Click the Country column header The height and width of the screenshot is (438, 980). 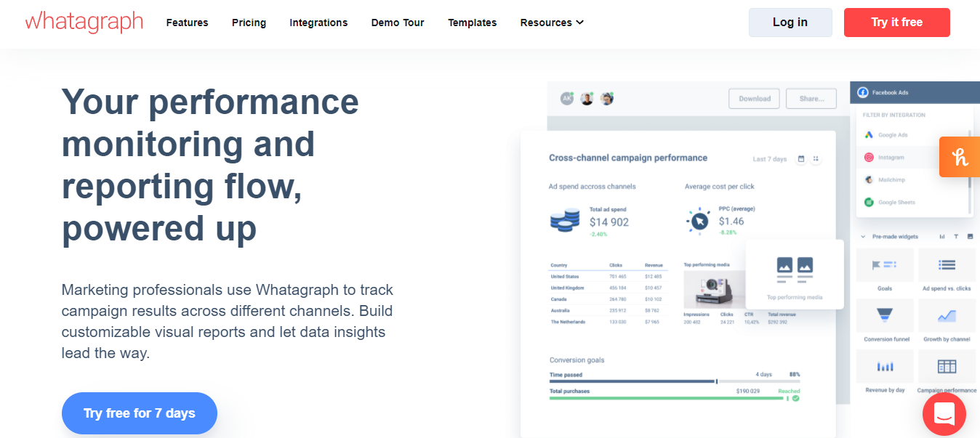point(559,265)
